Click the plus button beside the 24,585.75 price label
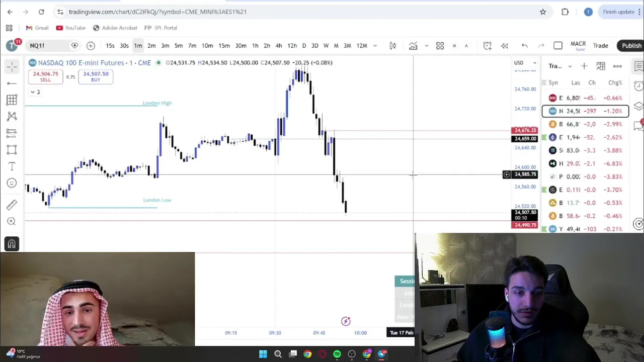 click(506, 174)
